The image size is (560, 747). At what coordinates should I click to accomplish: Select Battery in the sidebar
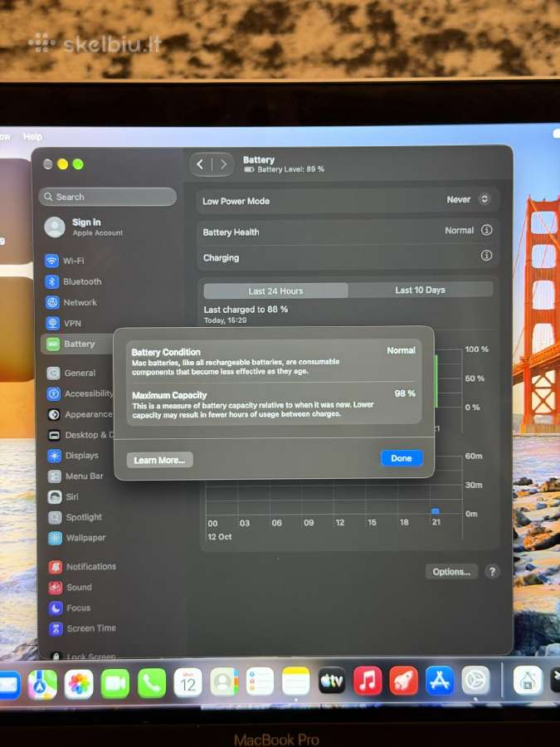(x=76, y=344)
